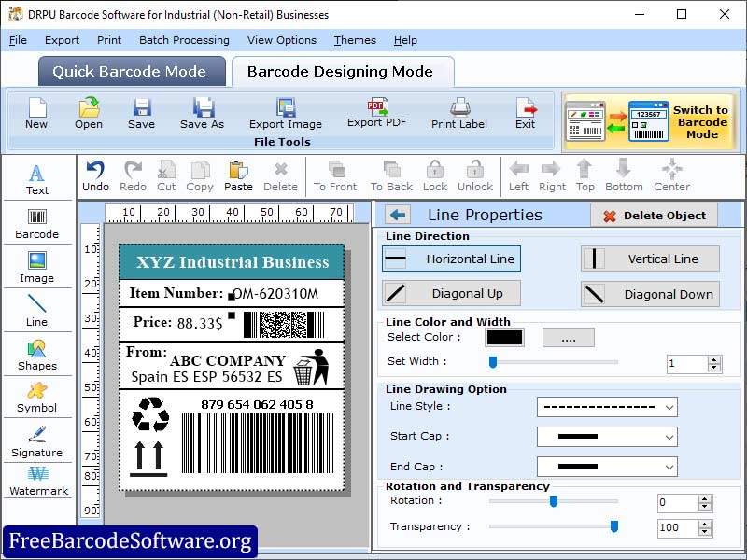Image resolution: width=747 pixels, height=560 pixels.
Task: Save the label using Save icon
Action: pos(142,113)
